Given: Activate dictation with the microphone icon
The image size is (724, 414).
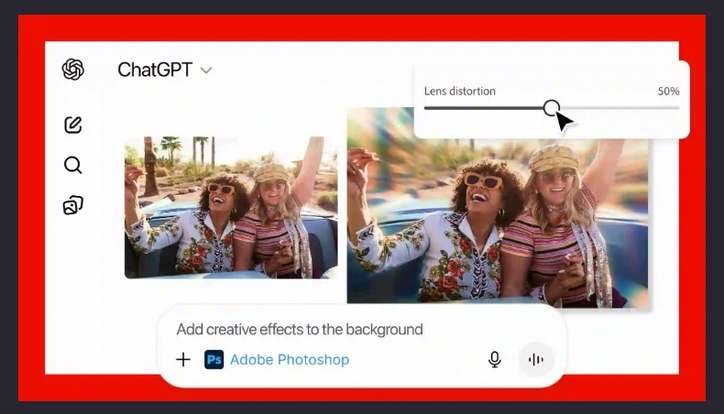Looking at the screenshot, I should click(x=494, y=360).
